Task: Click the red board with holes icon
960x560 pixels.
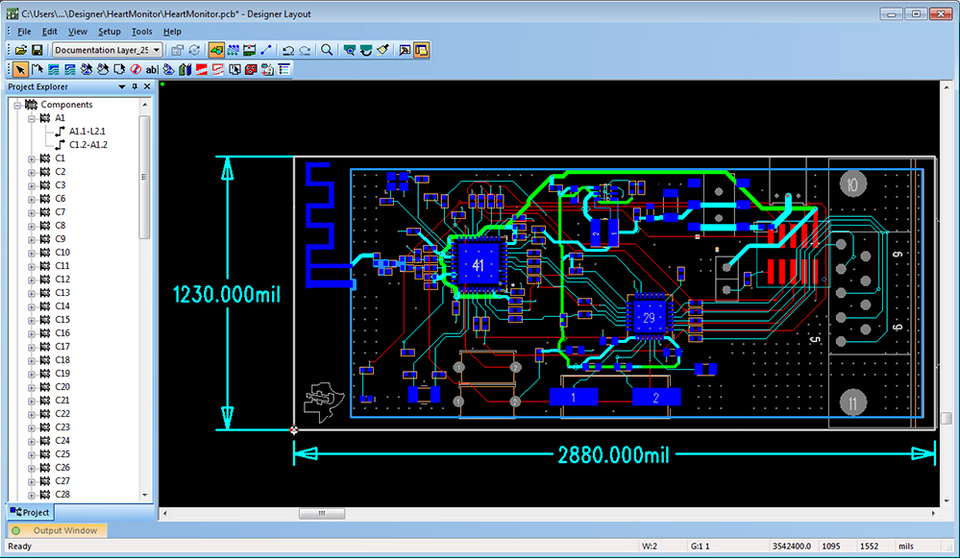Action: coord(251,69)
